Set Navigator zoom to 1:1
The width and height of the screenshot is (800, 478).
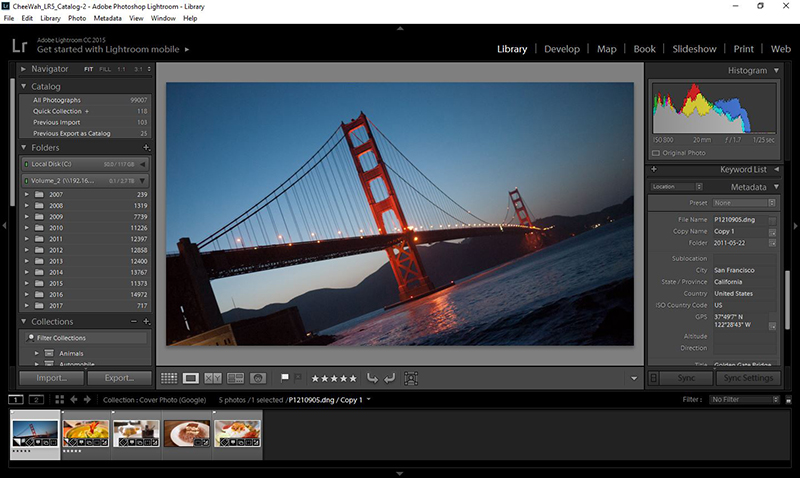121,69
